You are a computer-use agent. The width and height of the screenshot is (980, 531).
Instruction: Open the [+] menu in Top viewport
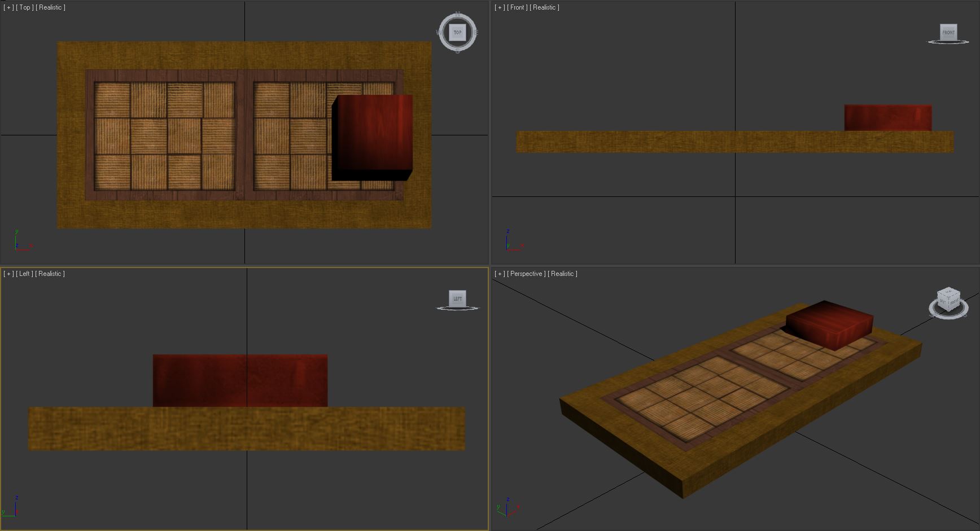tap(8, 7)
